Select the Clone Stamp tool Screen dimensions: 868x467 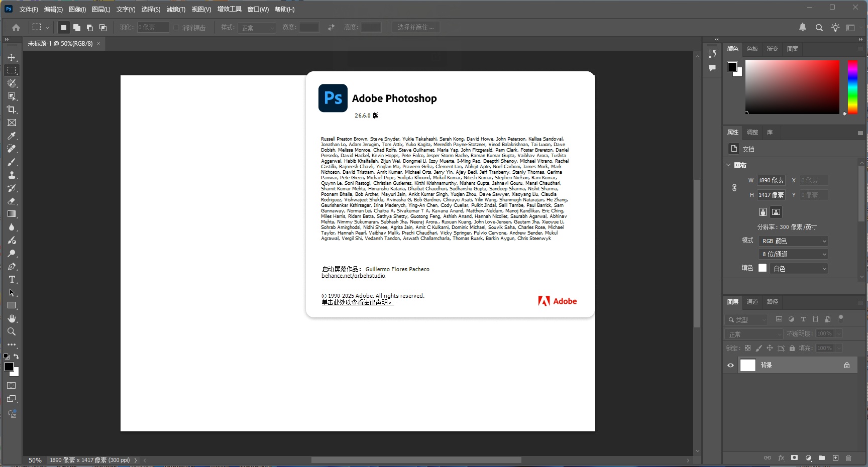(x=12, y=175)
